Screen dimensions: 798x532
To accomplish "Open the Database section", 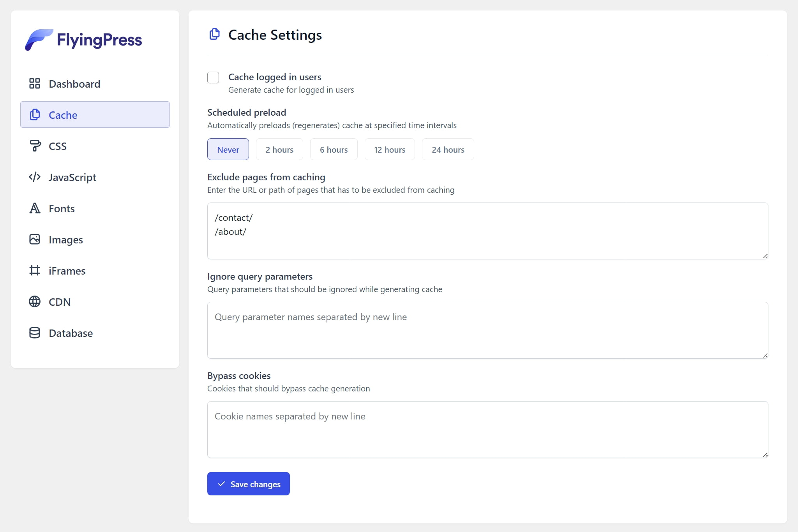I will [95, 333].
